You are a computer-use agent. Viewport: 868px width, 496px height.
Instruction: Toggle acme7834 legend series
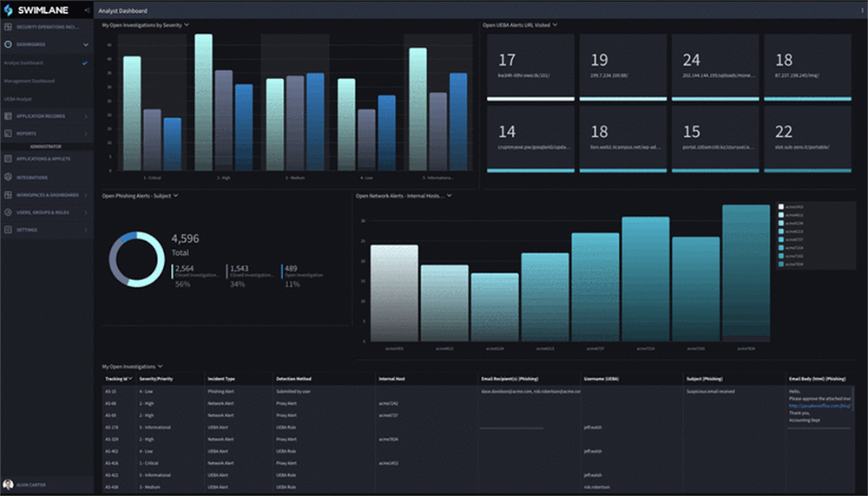(x=791, y=264)
